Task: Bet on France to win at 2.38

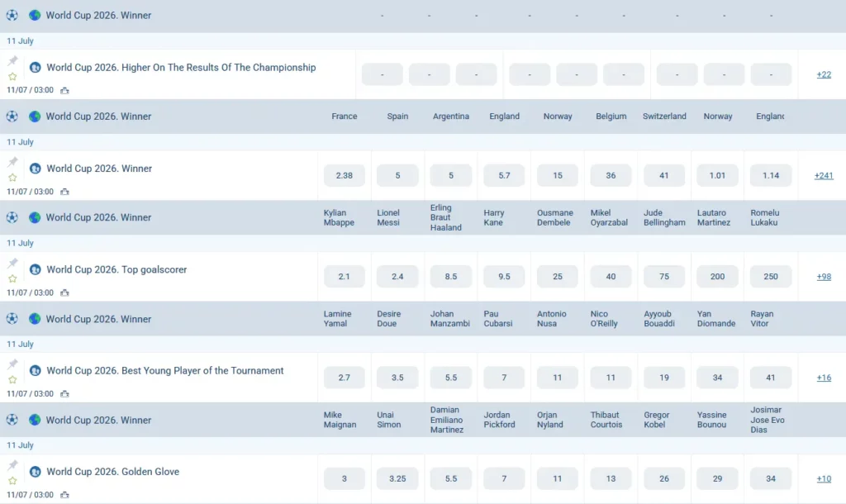Action: pyautogui.click(x=345, y=175)
